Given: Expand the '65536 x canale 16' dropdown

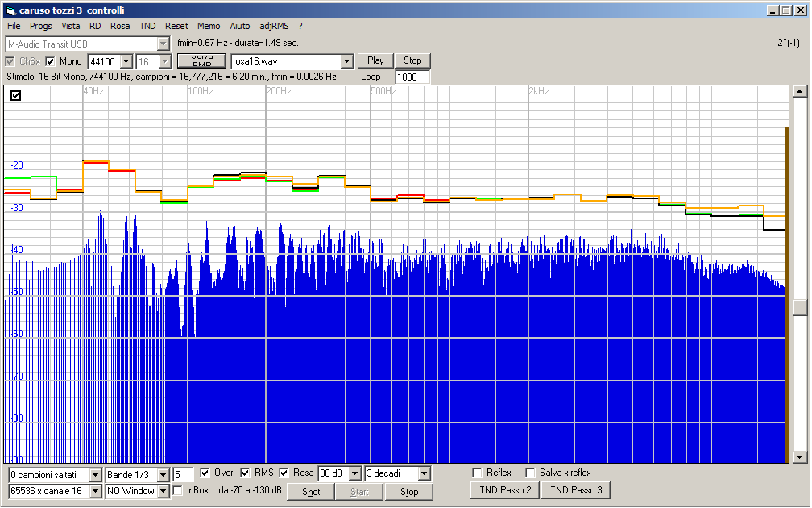Looking at the screenshot, I should tap(95, 491).
